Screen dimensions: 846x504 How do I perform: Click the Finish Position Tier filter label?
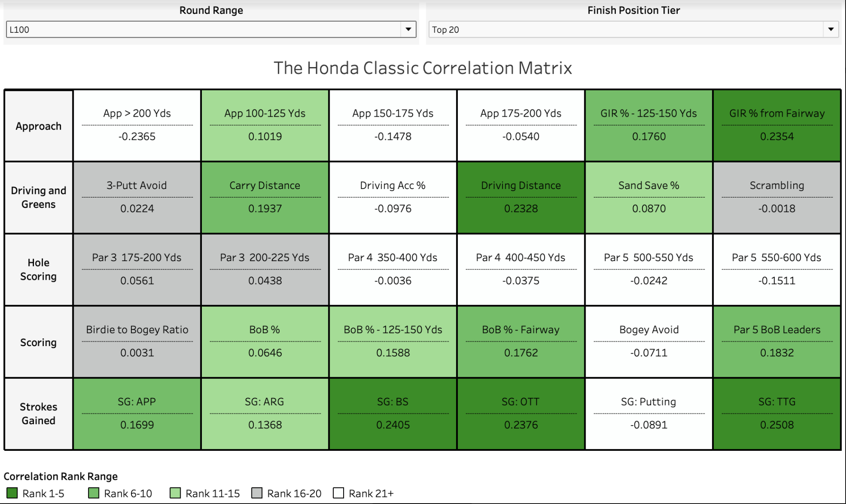click(x=634, y=10)
